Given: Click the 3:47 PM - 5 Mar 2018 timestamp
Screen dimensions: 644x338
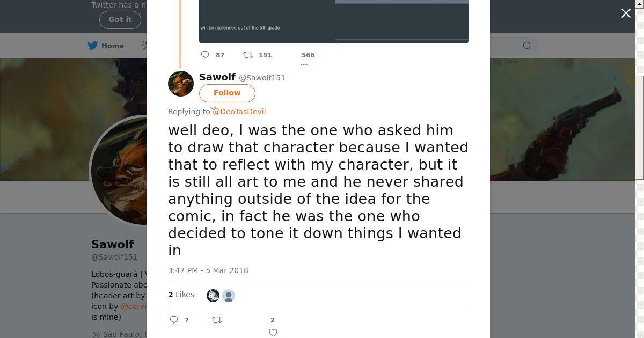Looking at the screenshot, I should [208, 270].
